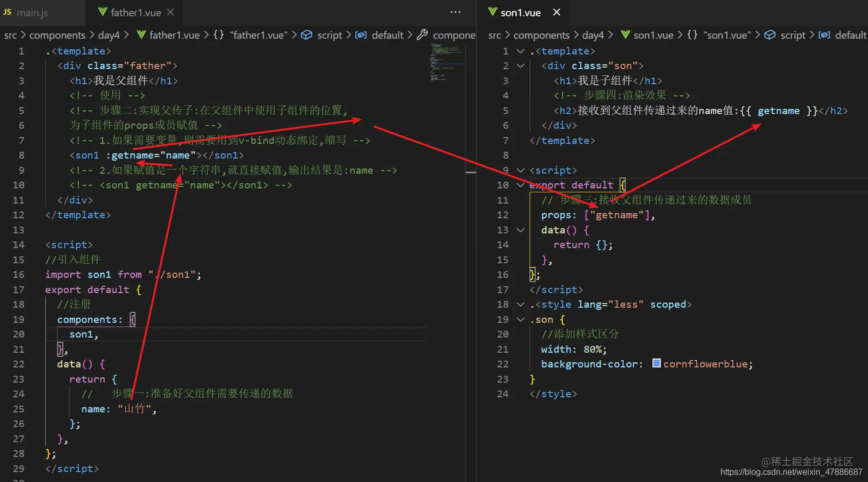Click 'day4' breadcrumb in left editor

[108, 35]
